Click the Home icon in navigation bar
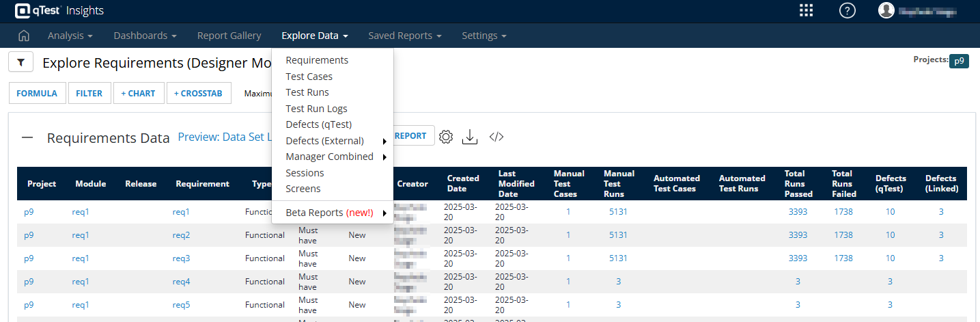This screenshot has width=980, height=322. pyautogui.click(x=23, y=36)
